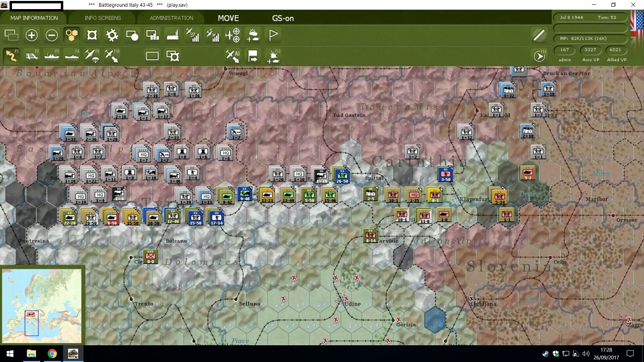Image resolution: width=644 pixels, height=362 pixels.
Task: Select the F2 rail mode icon
Action: click(x=32, y=56)
